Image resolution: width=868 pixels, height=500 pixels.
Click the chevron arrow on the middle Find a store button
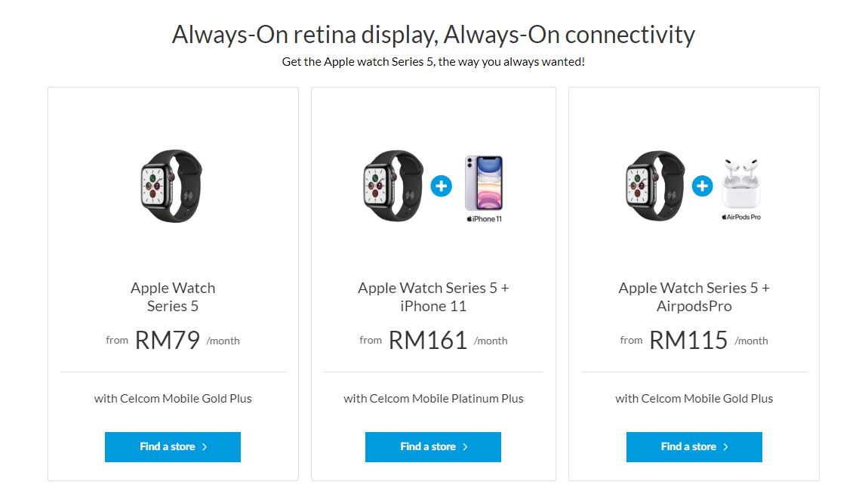click(x=465, y=447)
